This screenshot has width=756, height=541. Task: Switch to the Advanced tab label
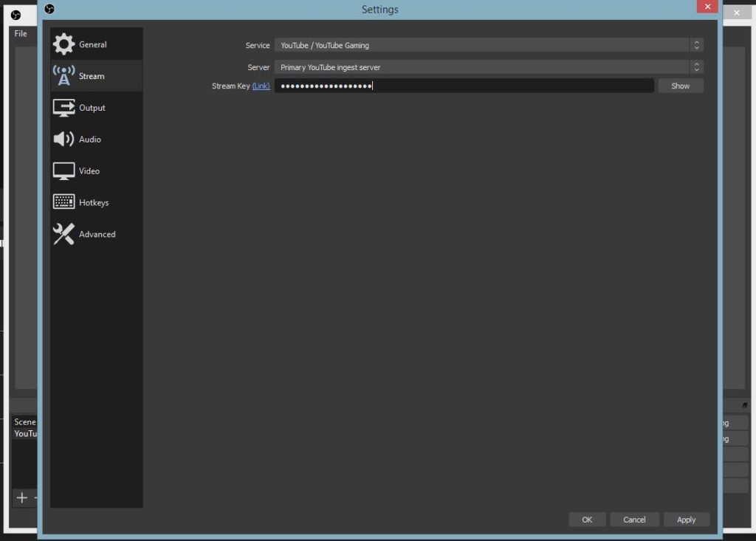(97, 235)
